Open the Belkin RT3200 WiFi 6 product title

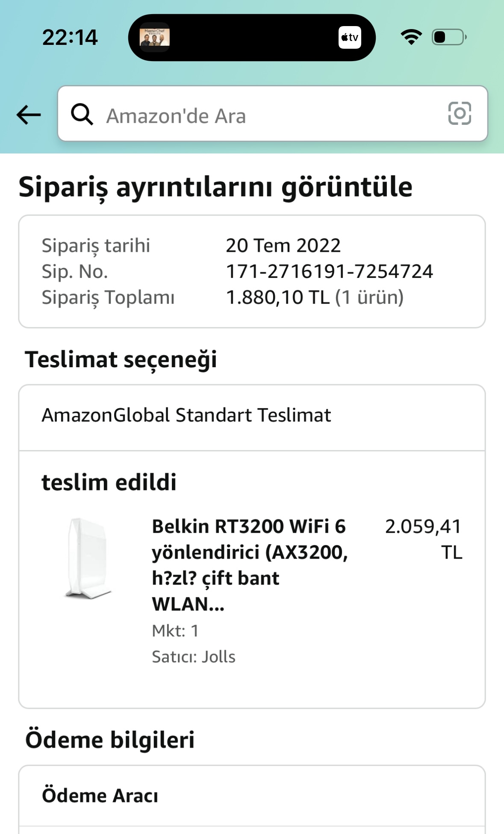pos(250,565)
